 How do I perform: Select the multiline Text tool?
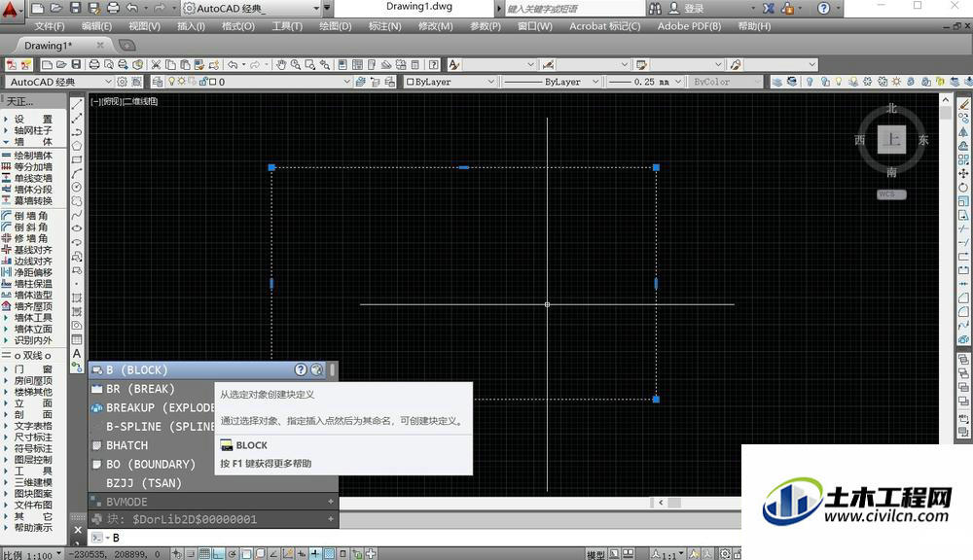[77, 353]
